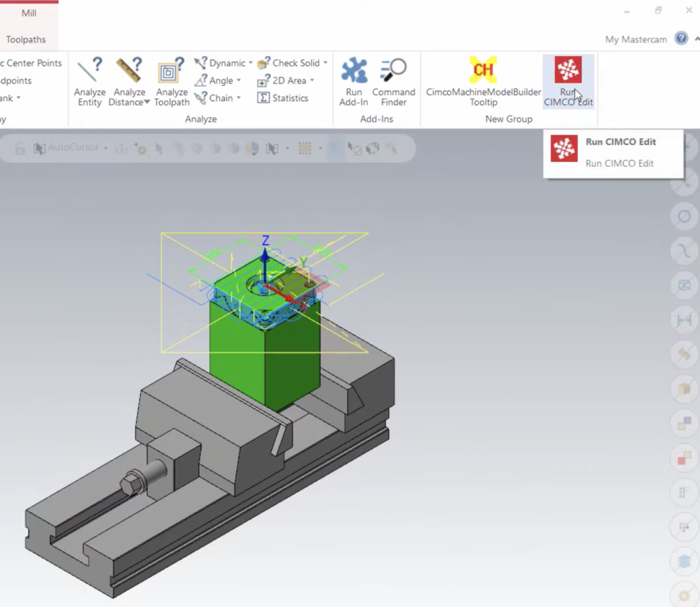The height and width of the screenshot is (607, 700).
Task: Expand the Analyze Distance dropdown arrow
Action: point(147,103)
